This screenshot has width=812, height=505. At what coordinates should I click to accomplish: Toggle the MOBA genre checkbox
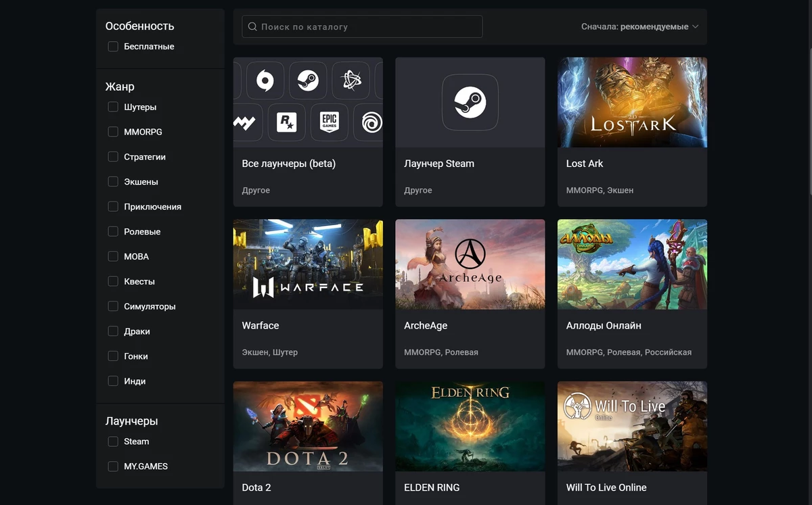[113, 257]
